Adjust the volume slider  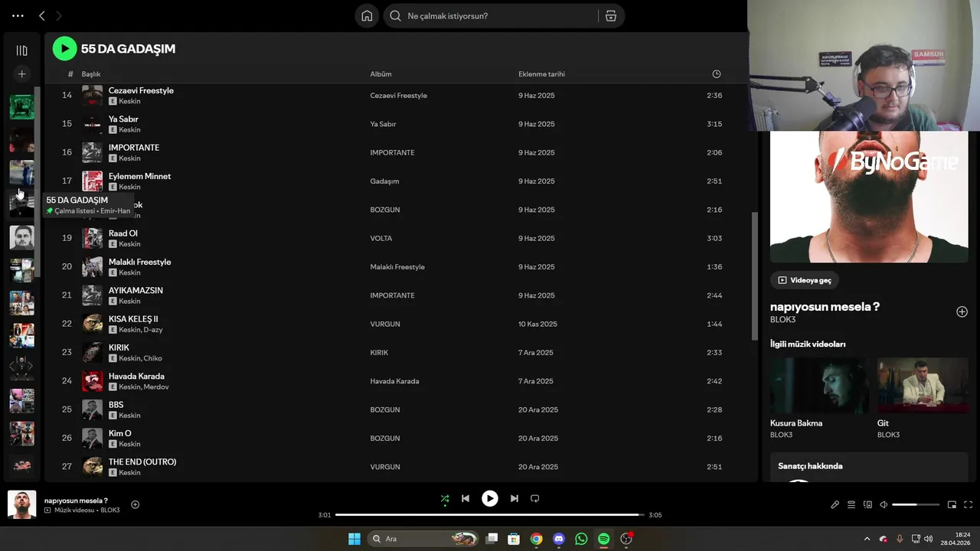click(x=916, y=504)
